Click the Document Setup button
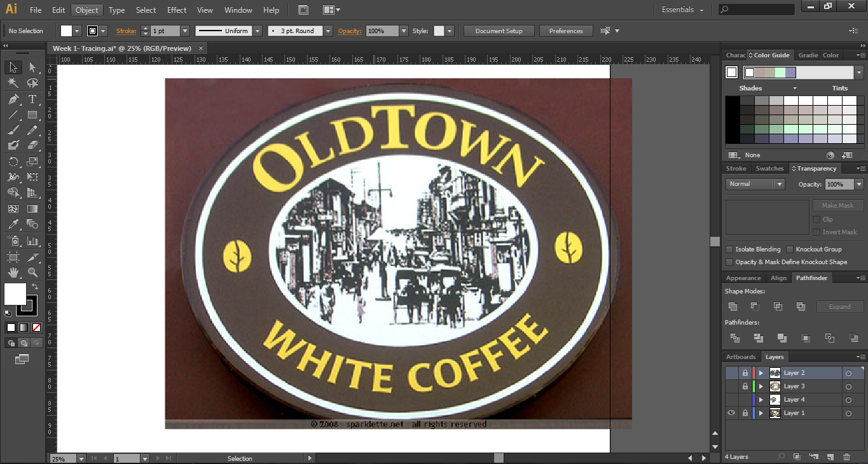This screenshot has width=868, height=464. pos(499,31)
